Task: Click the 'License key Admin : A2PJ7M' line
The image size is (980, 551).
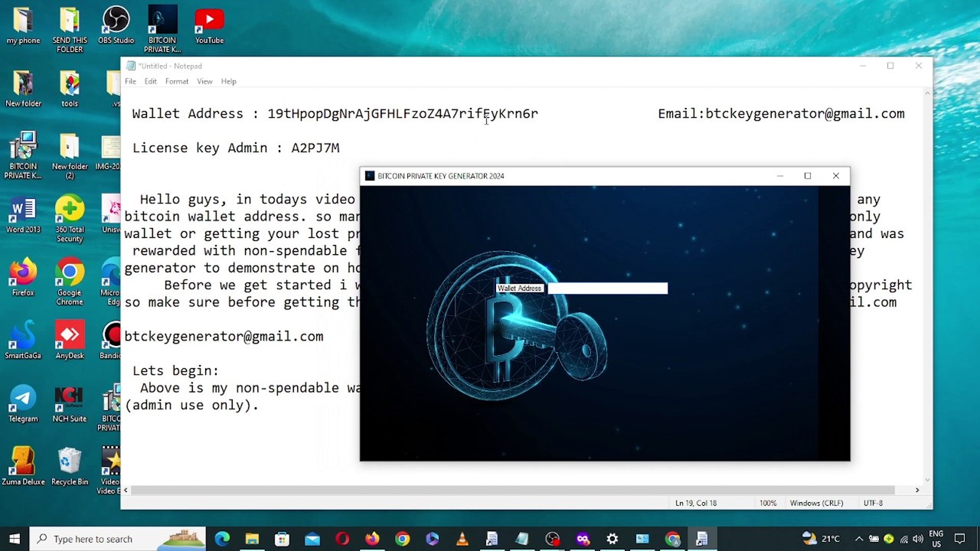Action: coord(236,148)
